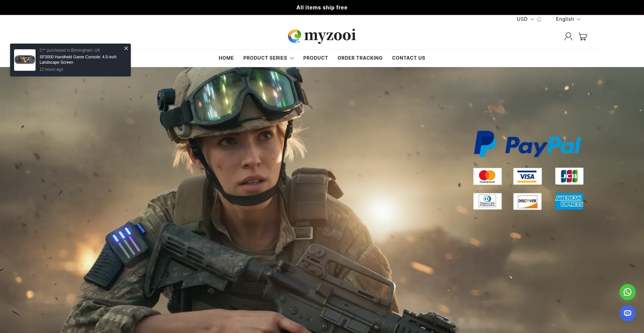644x333 pixels.
Task: Select ORDER TRACKING in the navigation
Action: [x=360, y=58]
